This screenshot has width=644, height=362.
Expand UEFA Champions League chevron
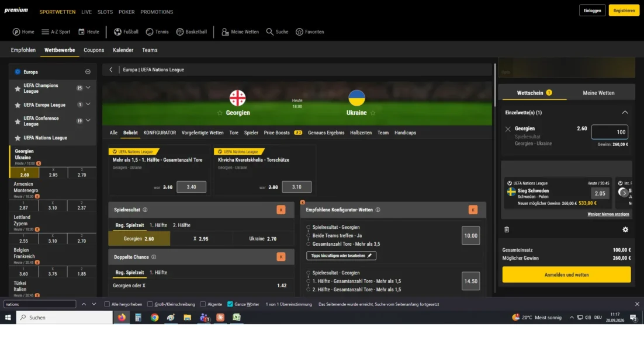coord(88,88)
